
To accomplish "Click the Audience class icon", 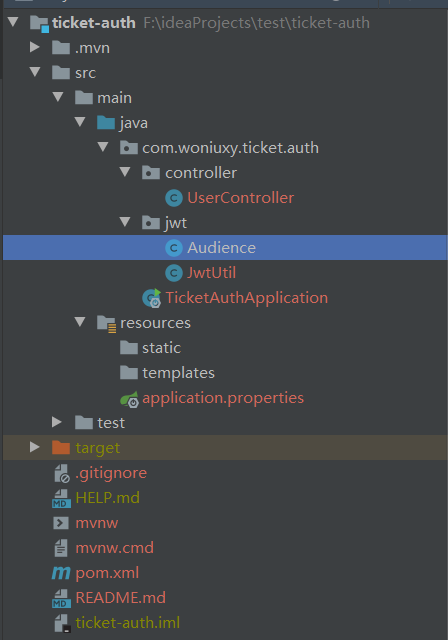I will 174,248.
